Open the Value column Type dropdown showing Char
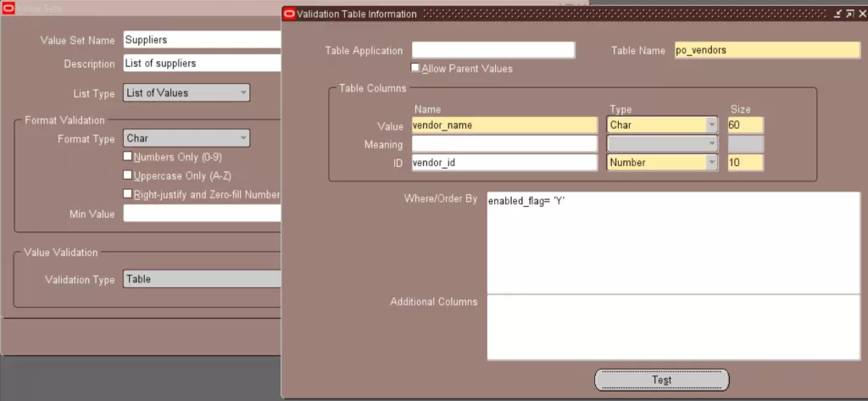The height and width of the screenshot is (401, 868). tap(711, 125)
